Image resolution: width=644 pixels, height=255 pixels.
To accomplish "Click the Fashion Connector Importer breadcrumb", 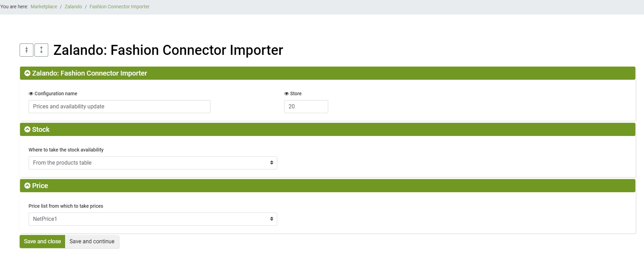I will click(120, 7).
